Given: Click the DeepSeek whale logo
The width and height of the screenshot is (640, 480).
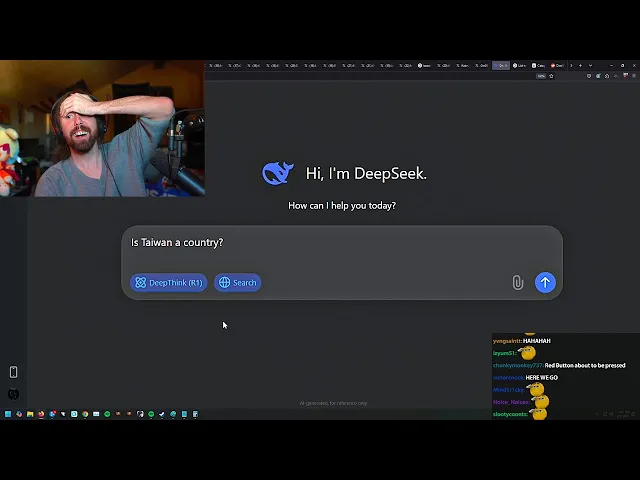Looking at the screenshot, I should pyautogui.click(x=278, y=173).
